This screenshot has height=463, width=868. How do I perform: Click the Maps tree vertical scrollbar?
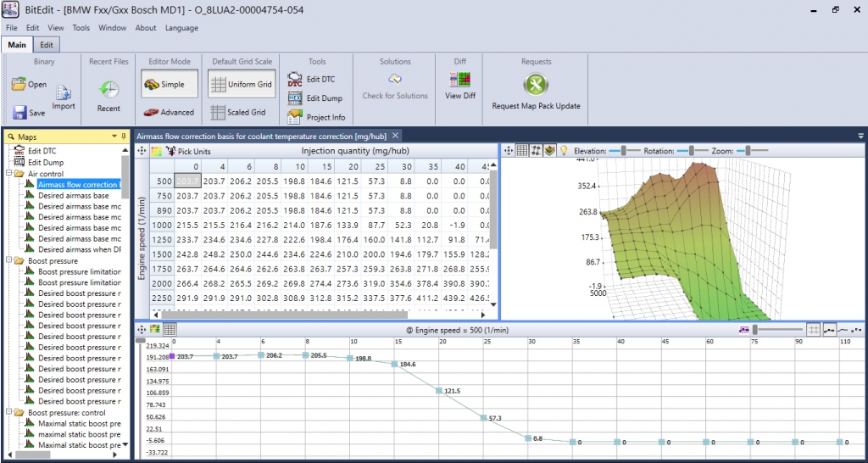[125, 177]
